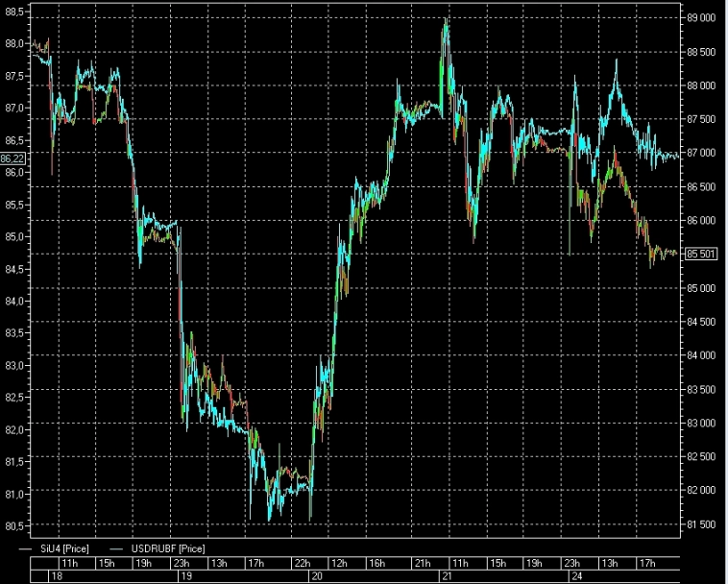This screenshot has height=584, width=728.
Task: Click the 81 500 right axis label
Action: pyautogui.click(x=701, y=524)
